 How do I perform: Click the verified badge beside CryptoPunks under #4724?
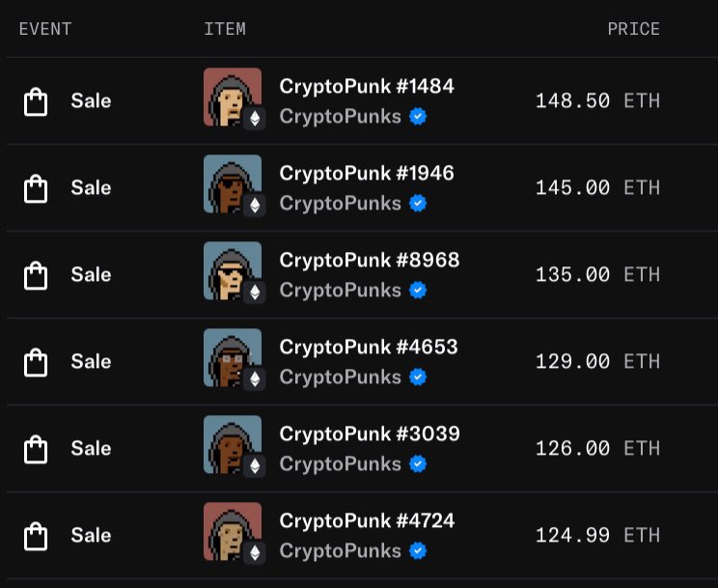418,551
